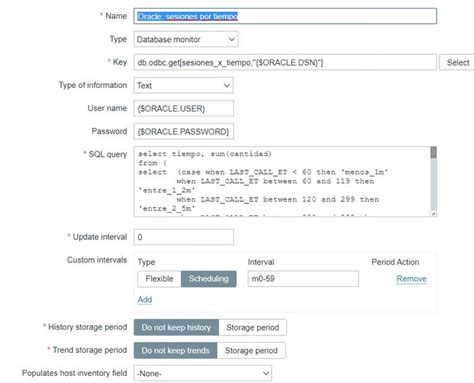Click the Name input field
The image size is (474, 383).
pyautogui.click(x=285, y=16)
